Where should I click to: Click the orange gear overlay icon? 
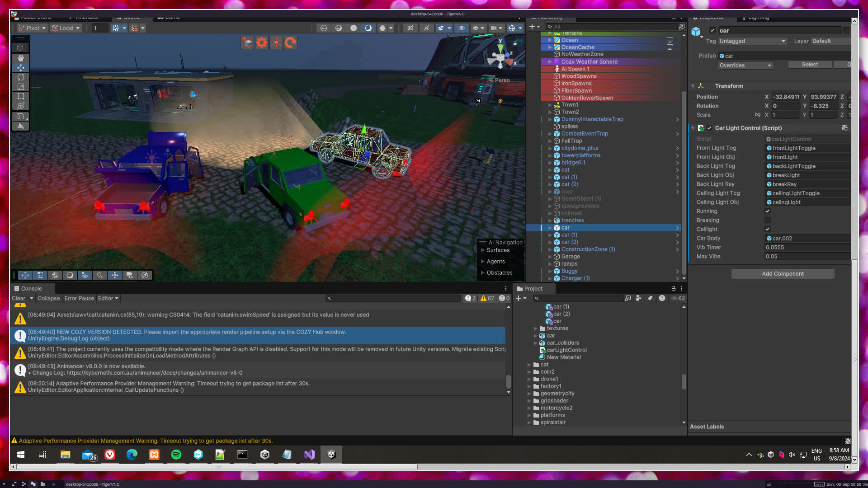pos(262,42)
